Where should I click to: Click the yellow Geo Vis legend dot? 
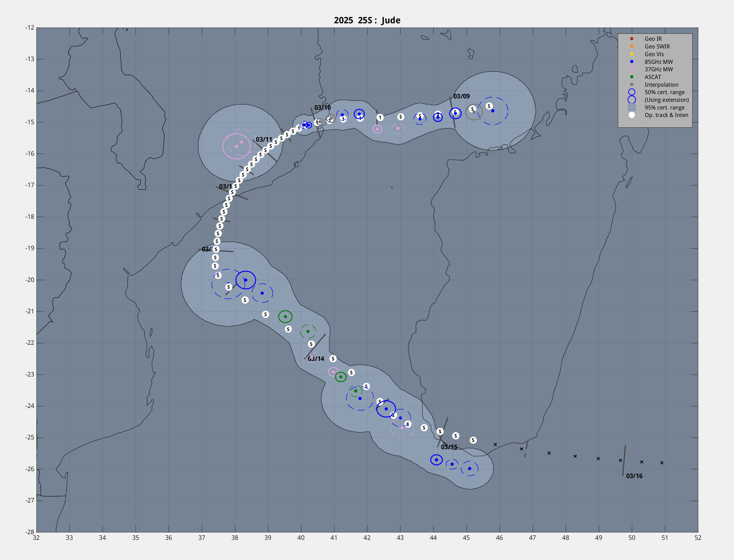point(632,54)
